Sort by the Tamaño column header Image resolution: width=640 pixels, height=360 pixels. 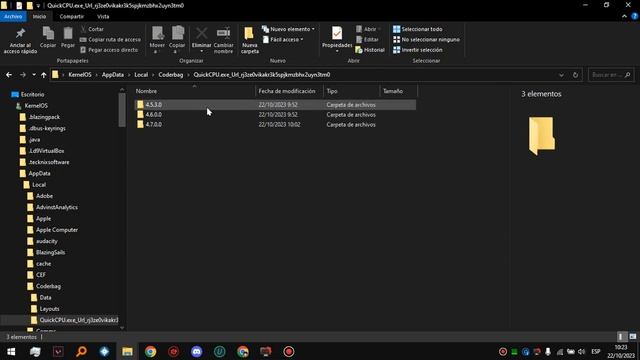pyautogui.click(x=398, y=91)
